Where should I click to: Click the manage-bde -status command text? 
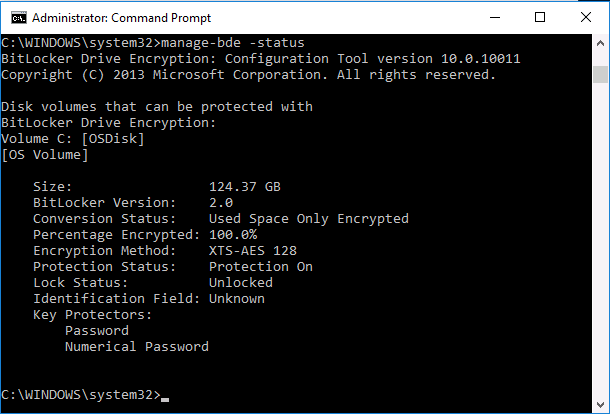233,42
